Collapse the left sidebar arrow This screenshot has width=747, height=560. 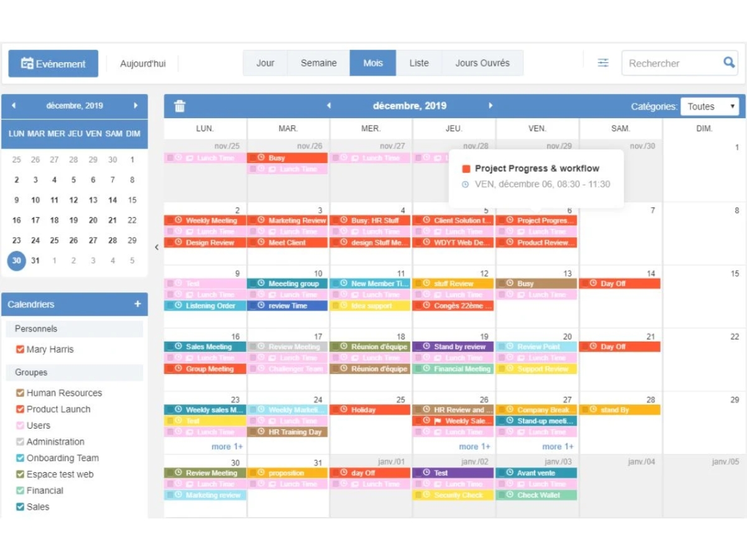pyautogui.click(x=156, y=247)
